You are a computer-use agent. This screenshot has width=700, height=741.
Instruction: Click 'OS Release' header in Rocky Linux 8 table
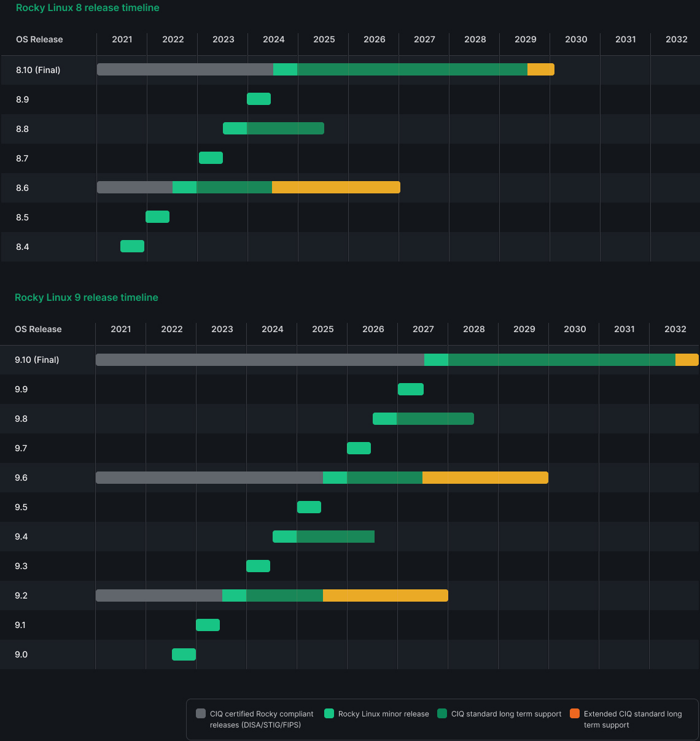(39, 39)
